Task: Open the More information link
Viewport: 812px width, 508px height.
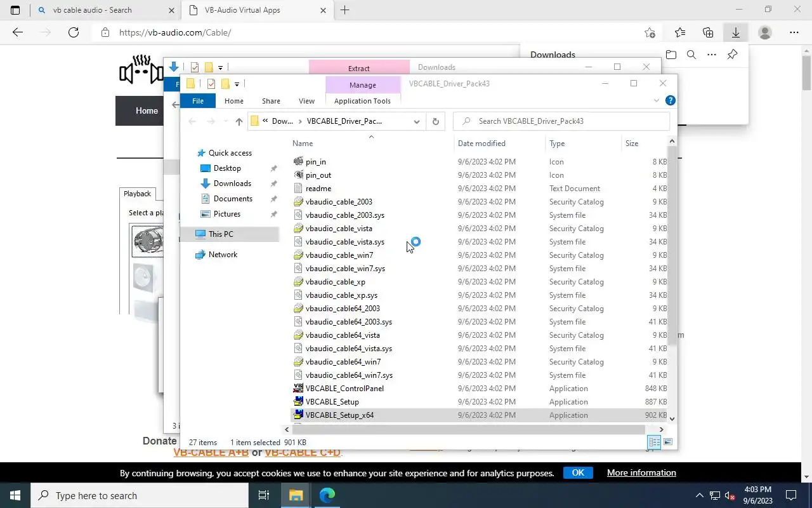Action: (641, 472)
